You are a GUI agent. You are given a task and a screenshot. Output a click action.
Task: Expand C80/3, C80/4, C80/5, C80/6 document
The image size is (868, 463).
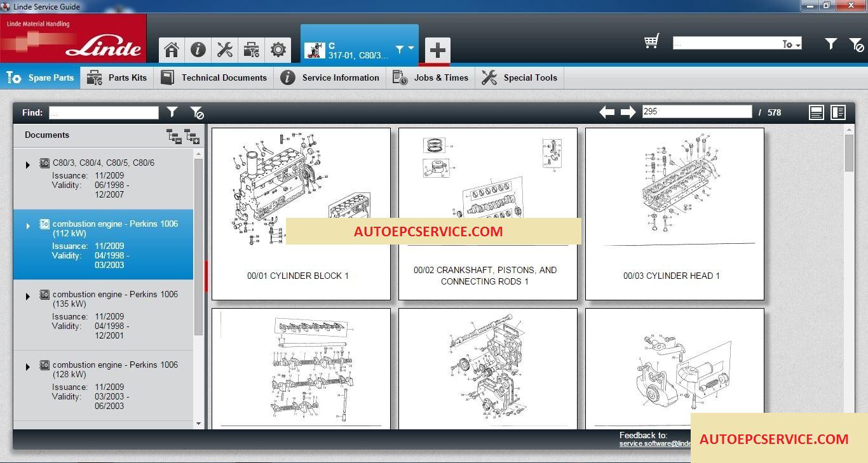(28, 165)
